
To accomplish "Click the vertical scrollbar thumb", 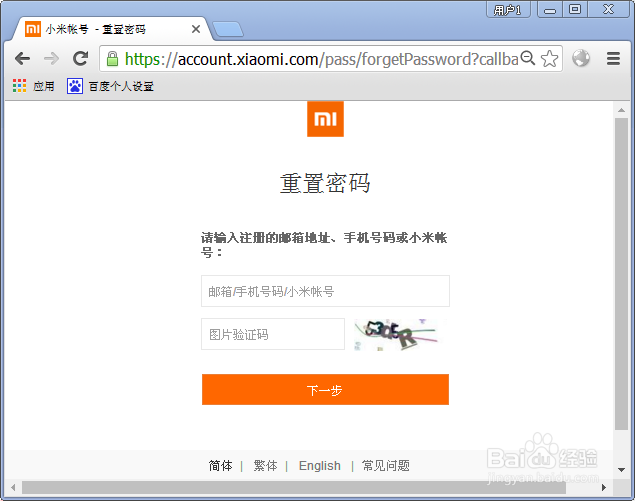I will tap(621, 274).
